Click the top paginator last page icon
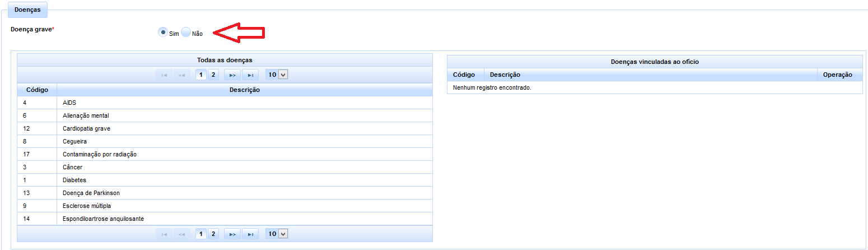868x250 pixels. (x=250, y=75)
